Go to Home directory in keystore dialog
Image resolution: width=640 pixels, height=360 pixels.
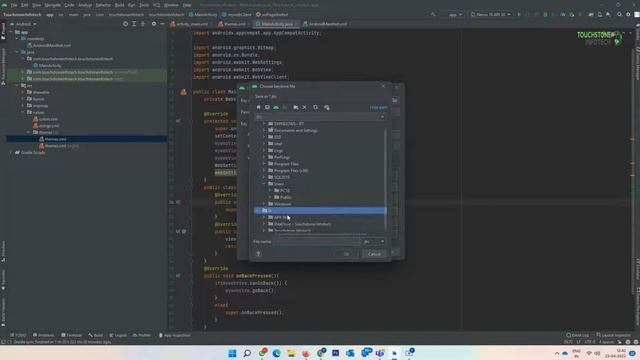click(x=258, y=107)
